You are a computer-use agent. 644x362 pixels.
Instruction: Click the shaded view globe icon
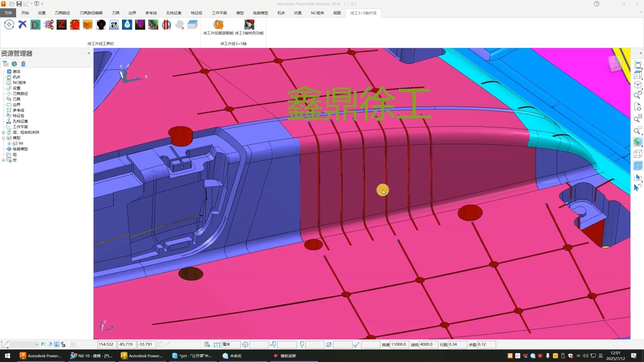pyautogui.click(x=638, y=142)
